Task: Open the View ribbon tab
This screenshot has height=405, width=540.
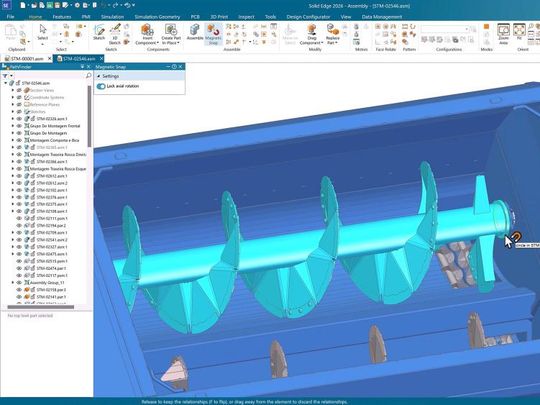Action: point(345,17)
